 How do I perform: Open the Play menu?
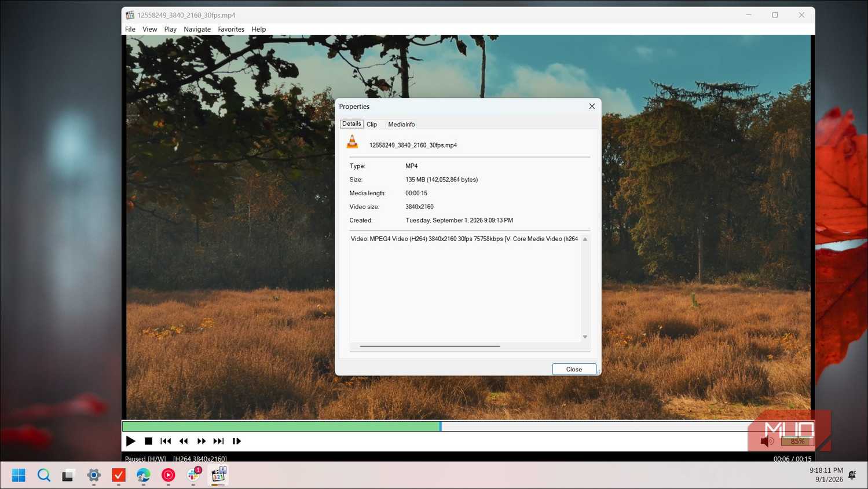(x=170, y=29)
